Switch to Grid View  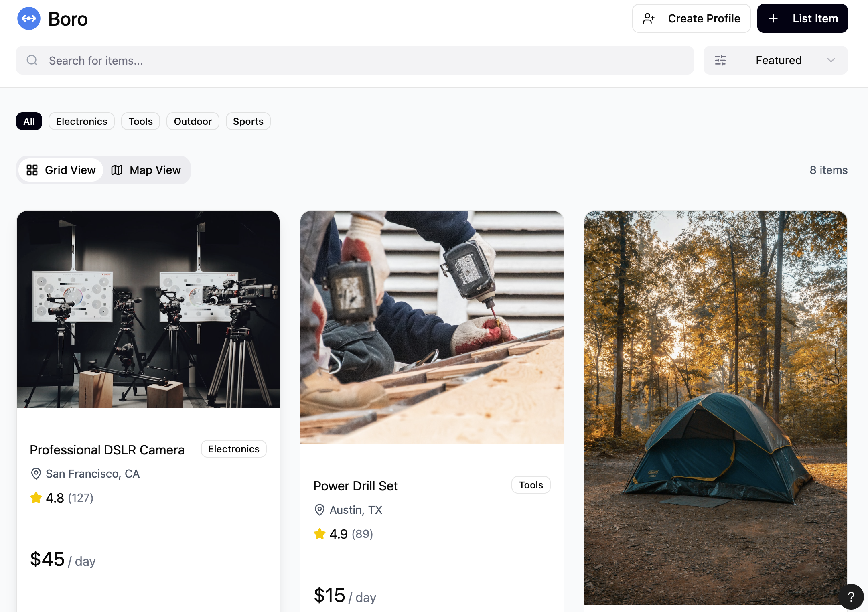coord(61,170)
